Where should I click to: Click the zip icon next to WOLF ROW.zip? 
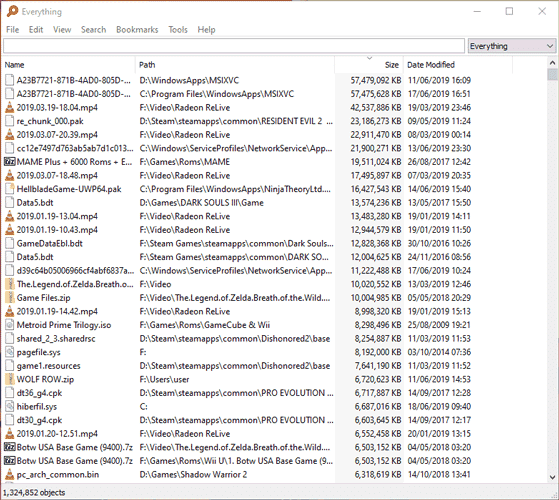click(x=10, y=379)
